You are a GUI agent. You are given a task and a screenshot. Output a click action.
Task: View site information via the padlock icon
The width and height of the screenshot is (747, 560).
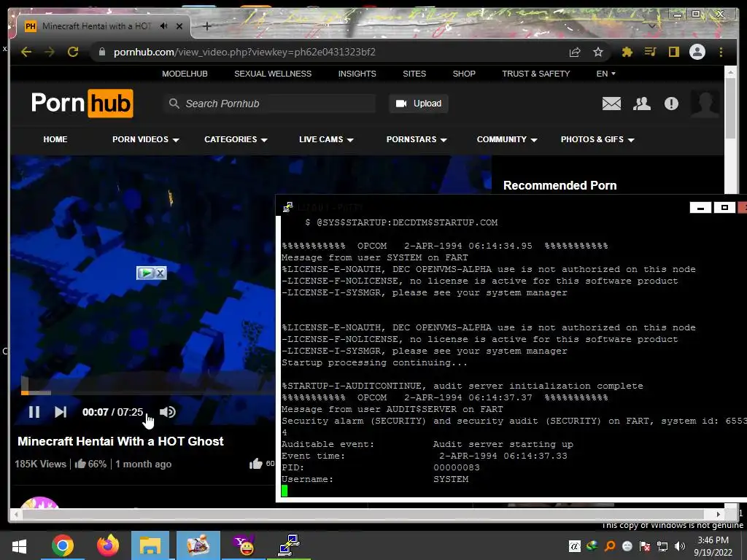(x=102, y=52)
